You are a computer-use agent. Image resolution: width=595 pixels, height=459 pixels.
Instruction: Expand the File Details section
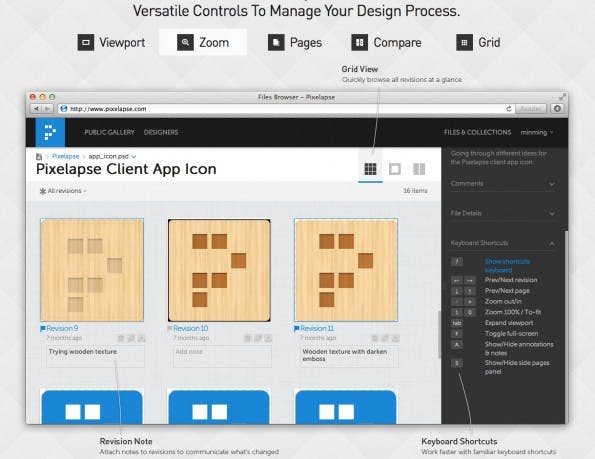tap(502, 213)
